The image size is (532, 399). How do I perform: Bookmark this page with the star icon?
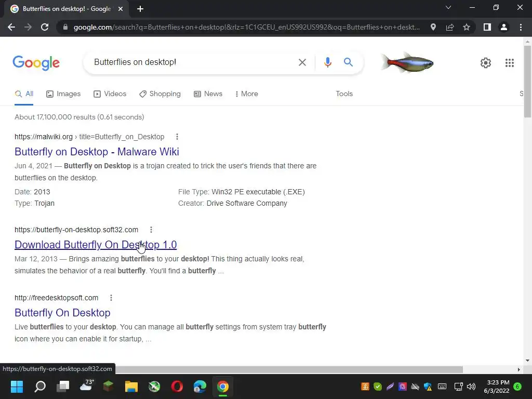tap(467, 27)
